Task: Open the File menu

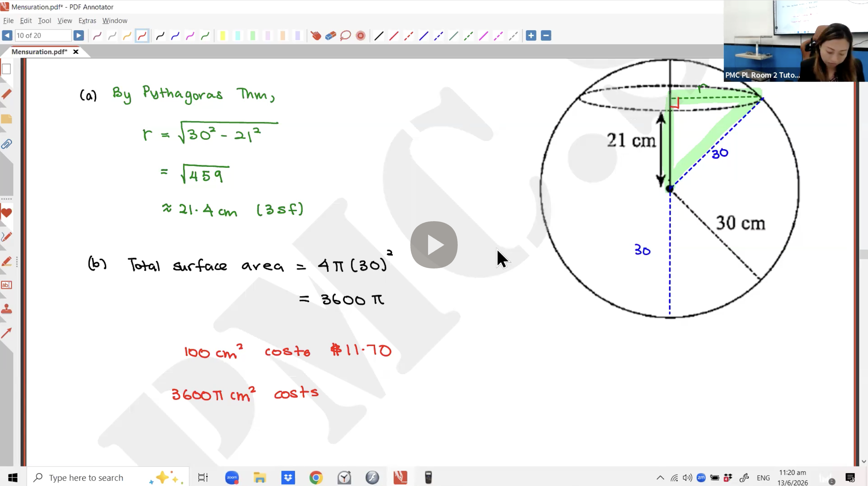Action: point(8,21)
